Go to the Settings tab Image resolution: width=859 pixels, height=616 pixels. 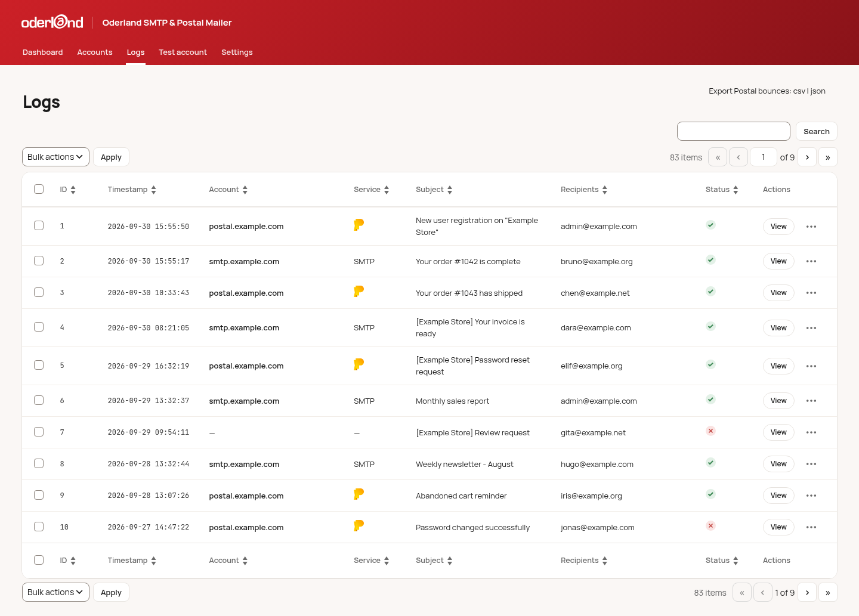pyautogui.click(x=237, y=52)
